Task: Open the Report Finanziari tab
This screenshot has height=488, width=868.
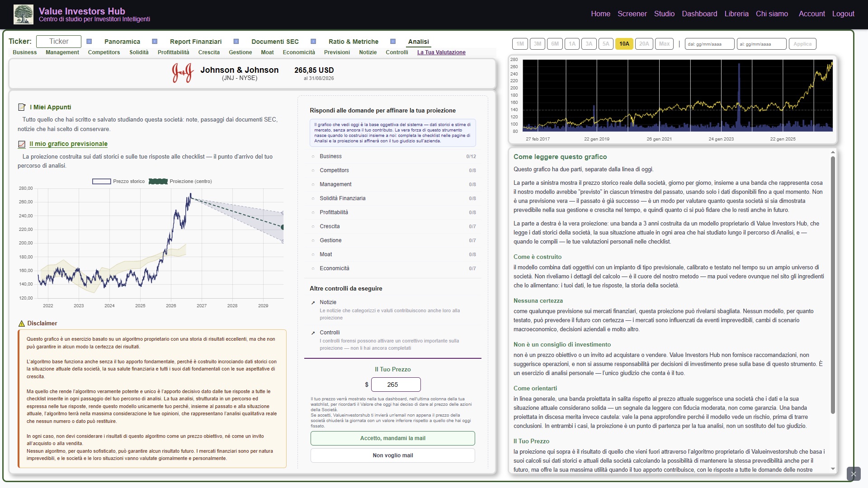Action: tap(196, 42)
